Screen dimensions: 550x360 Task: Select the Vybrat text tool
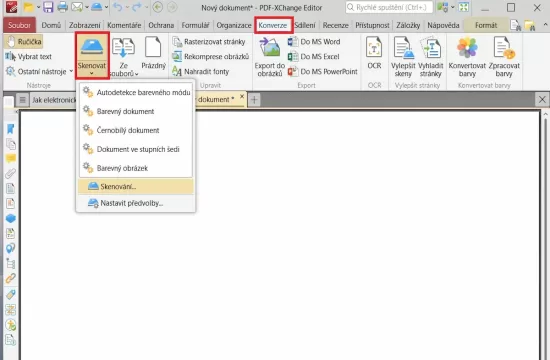(28, 56)
